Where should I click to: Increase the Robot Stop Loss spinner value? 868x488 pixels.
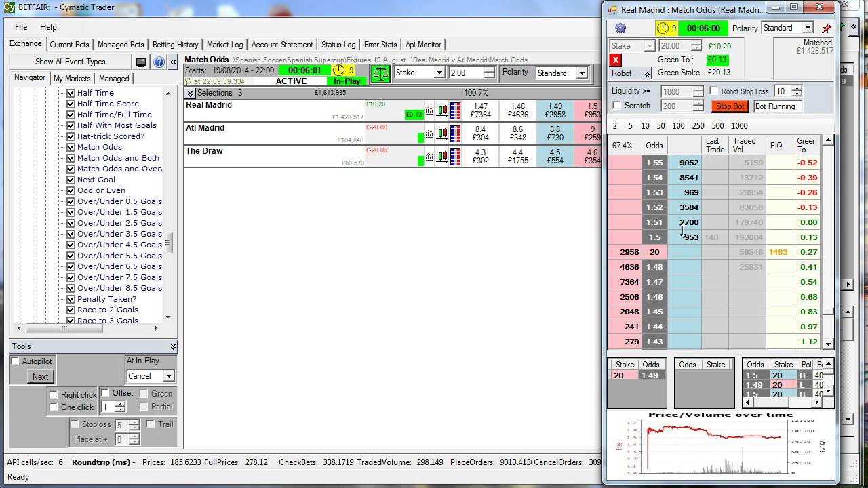tap(796, 88)
